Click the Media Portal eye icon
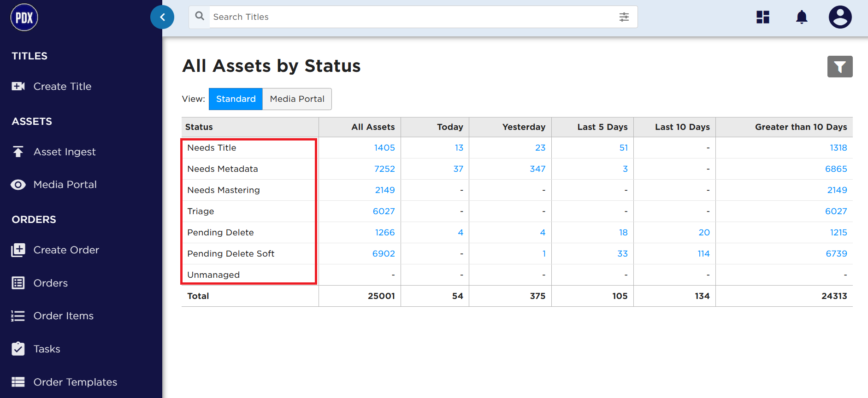Image resolution: width=868 pixels, height=398 pixels. click(18, 185)
